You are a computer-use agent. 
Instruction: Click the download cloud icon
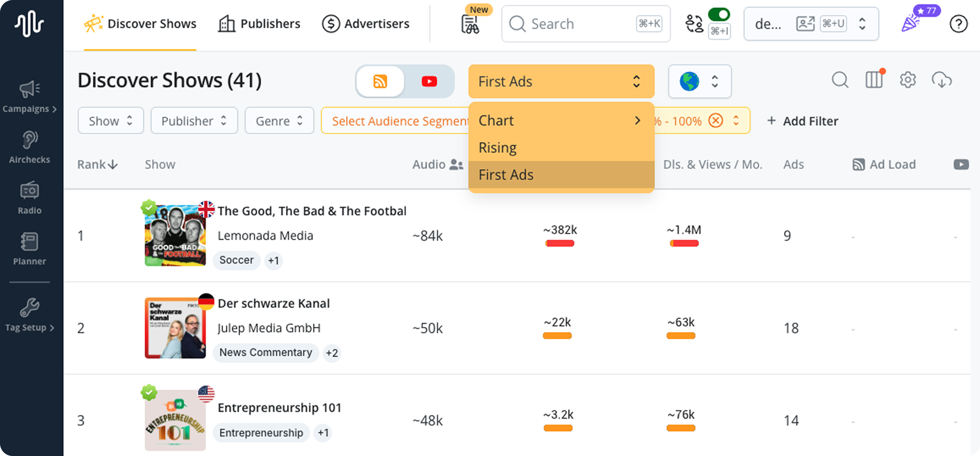[941, 80]
